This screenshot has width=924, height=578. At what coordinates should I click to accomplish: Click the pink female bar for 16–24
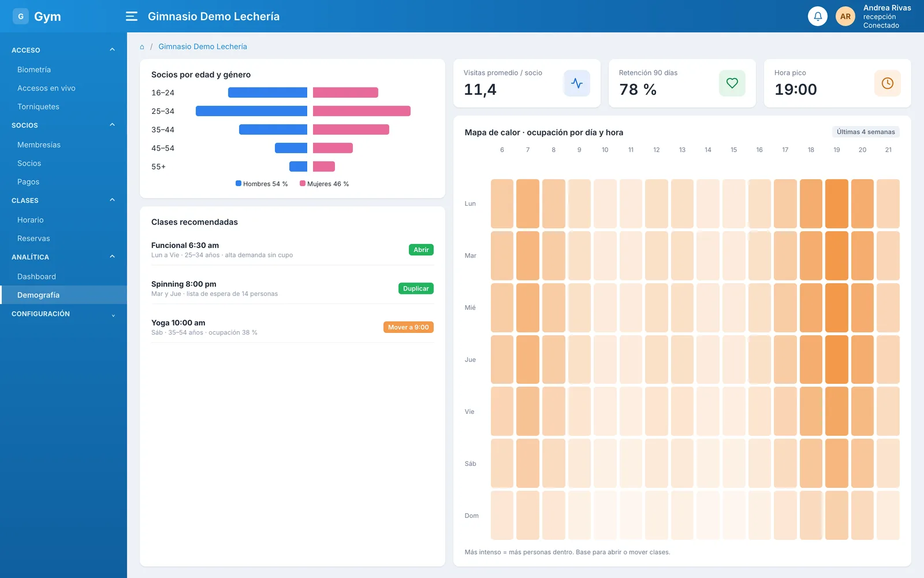tap(345, 92)
